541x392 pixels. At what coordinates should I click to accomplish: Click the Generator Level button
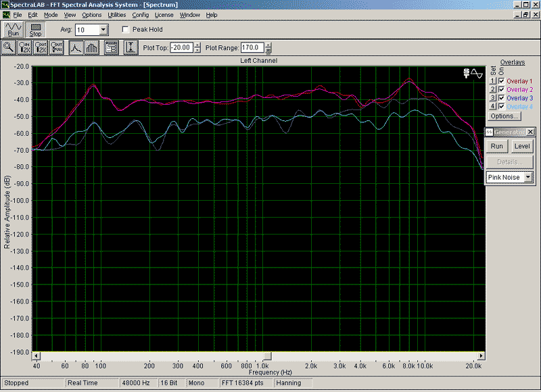[x=521, y=146]
